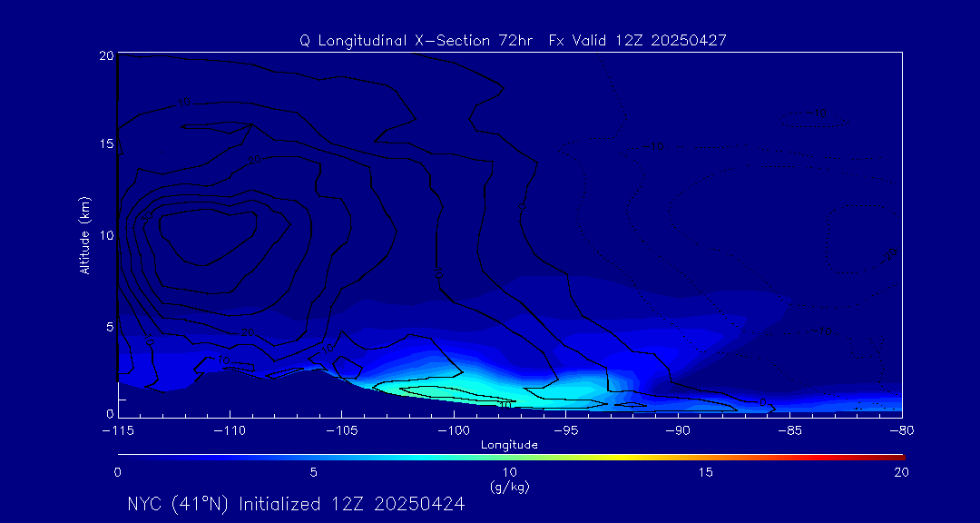Select the '(g/kg)' units label
Viewport: 980px width, 523px height.
[510, 488]
